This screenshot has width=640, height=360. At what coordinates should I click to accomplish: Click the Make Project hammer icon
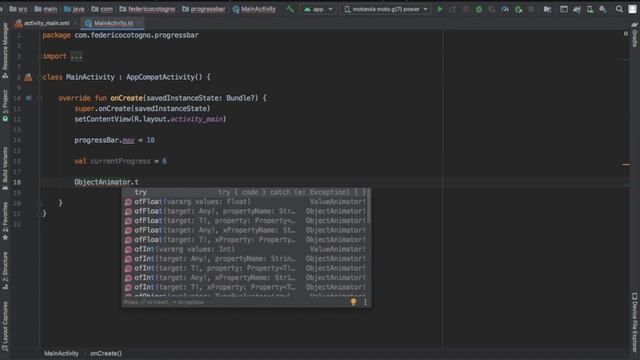pyautogui.click(x=290, y=9)
